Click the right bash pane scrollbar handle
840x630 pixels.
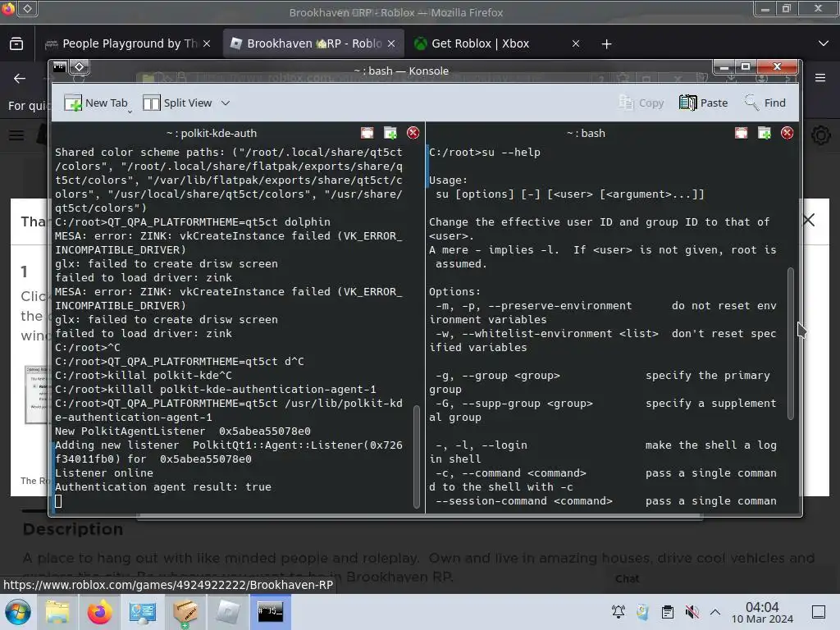click(790, 344)
